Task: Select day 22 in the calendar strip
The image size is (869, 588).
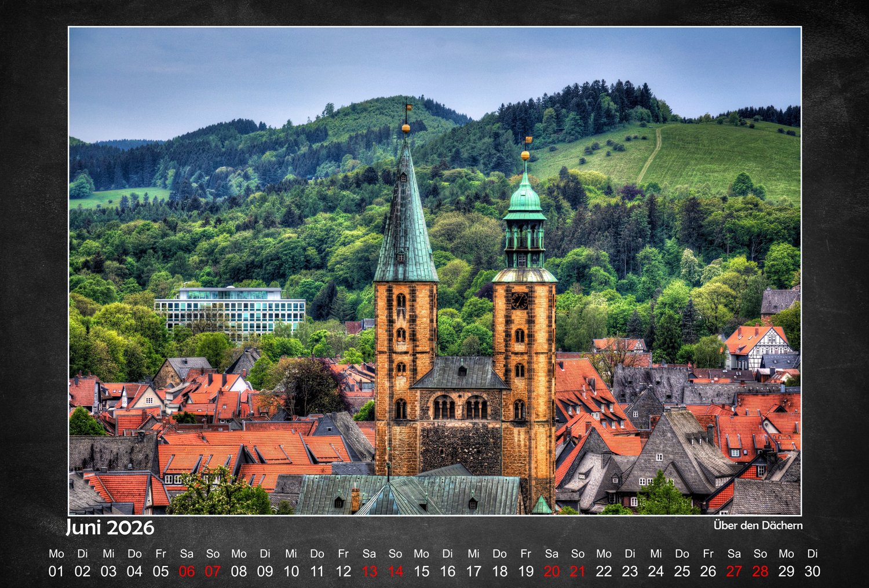Action: [604, 571]
